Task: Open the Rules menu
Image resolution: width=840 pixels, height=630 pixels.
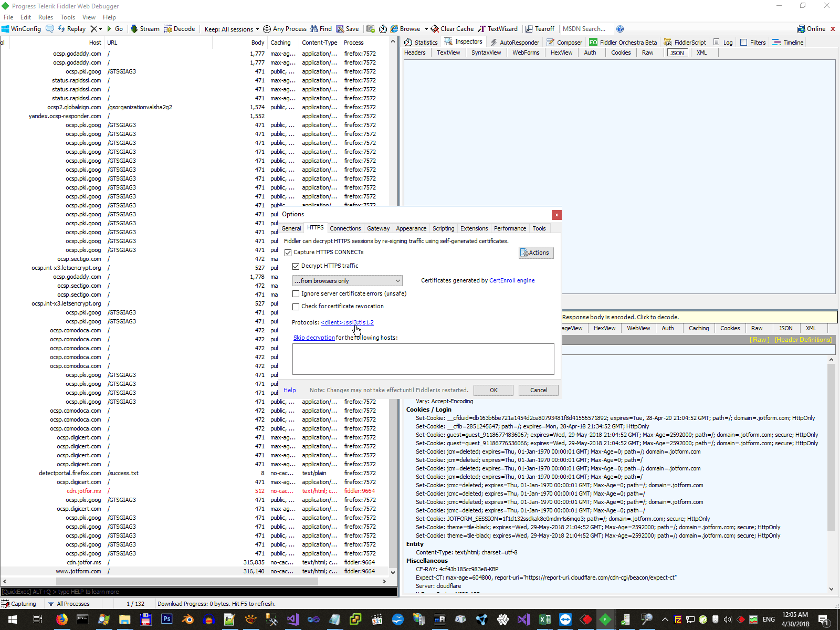Action: (x=46, y=17)
